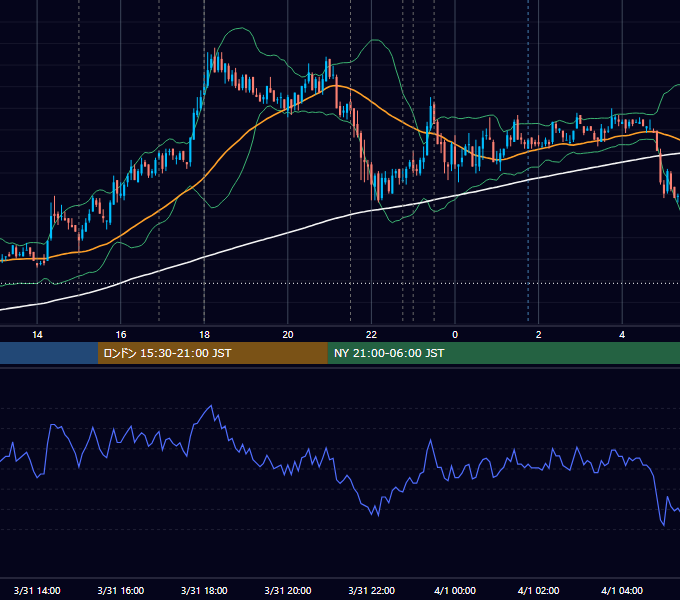This screenshot has height=600, width=680.
Task: Click hour label '14' under the price chart
Action: tap(37, 335)
